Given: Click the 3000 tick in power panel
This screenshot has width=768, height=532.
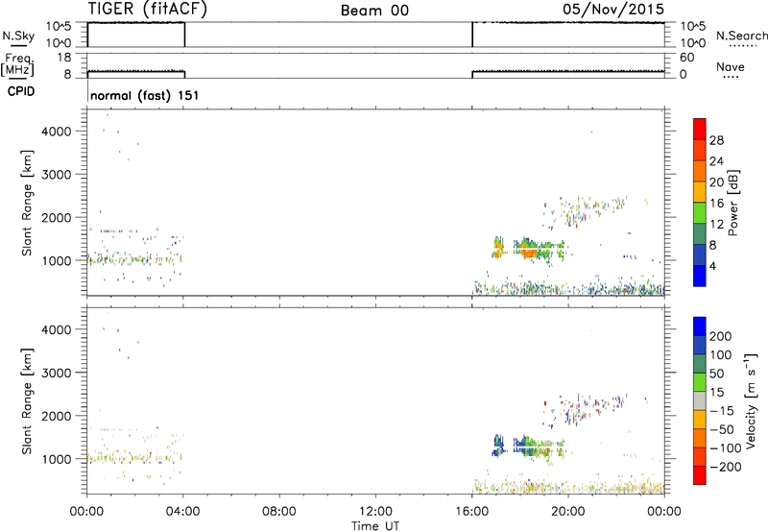Looking at the screenshot, I should (x=57, y=175).
